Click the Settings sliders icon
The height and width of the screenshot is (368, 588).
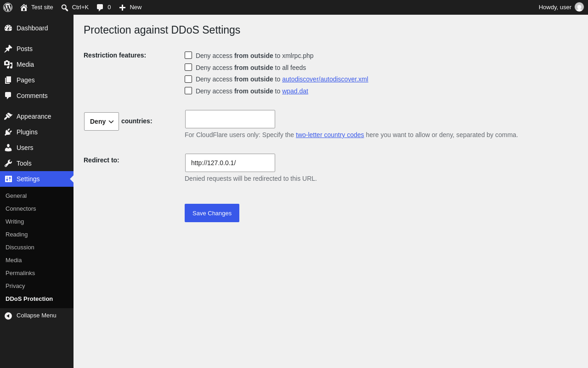pos(8,179)
